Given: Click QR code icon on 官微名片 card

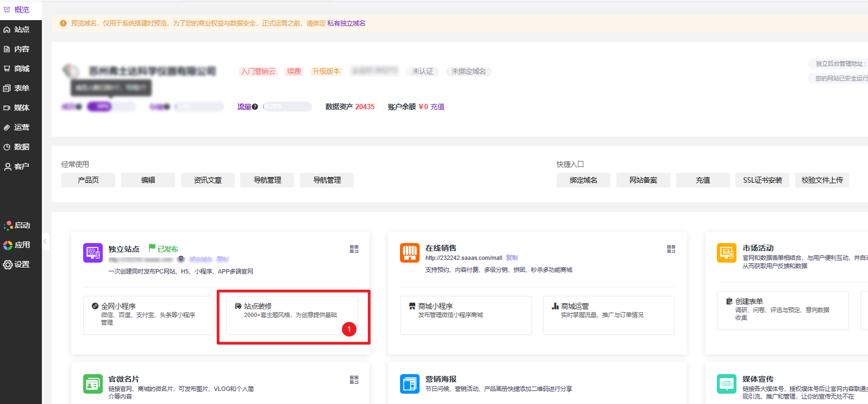Looking at the screenshot, I should [x=354, y=380].
